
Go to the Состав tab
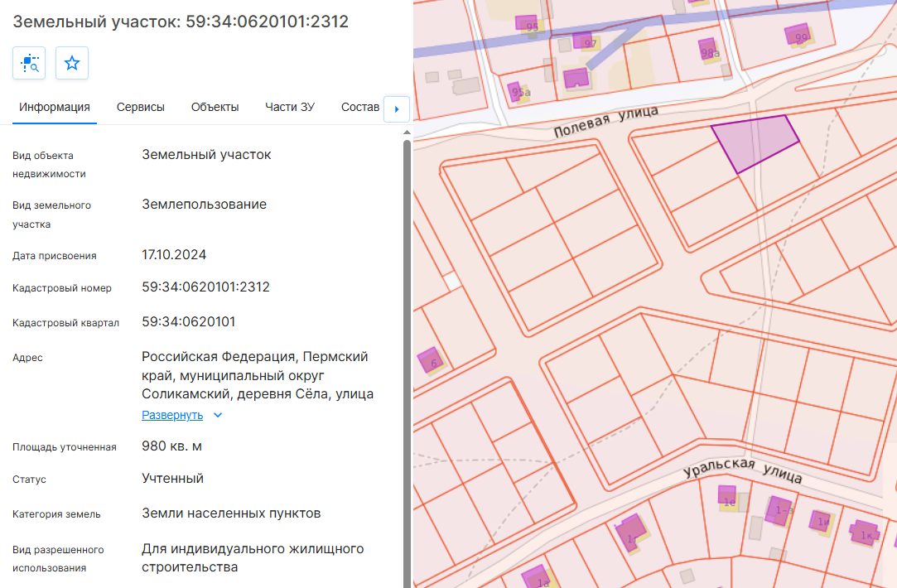point(359,107)
